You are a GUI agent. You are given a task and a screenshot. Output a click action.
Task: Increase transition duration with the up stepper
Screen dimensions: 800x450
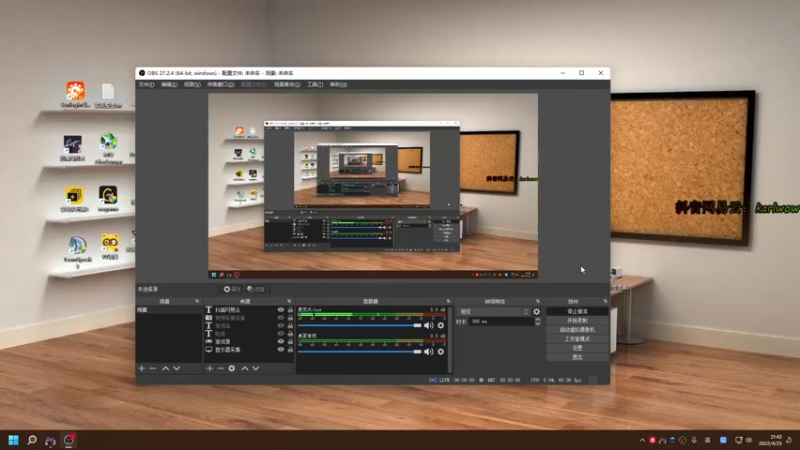click(537, 319)
